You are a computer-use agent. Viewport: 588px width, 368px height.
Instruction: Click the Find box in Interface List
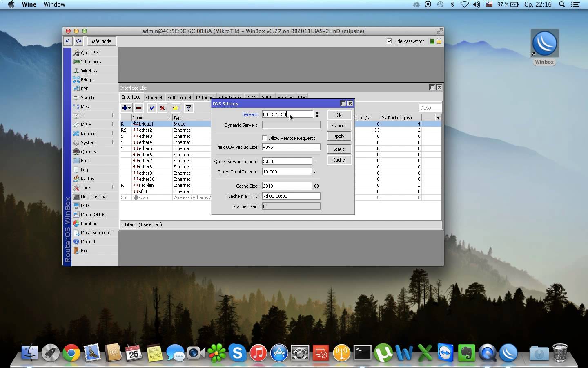coord(430,108)
